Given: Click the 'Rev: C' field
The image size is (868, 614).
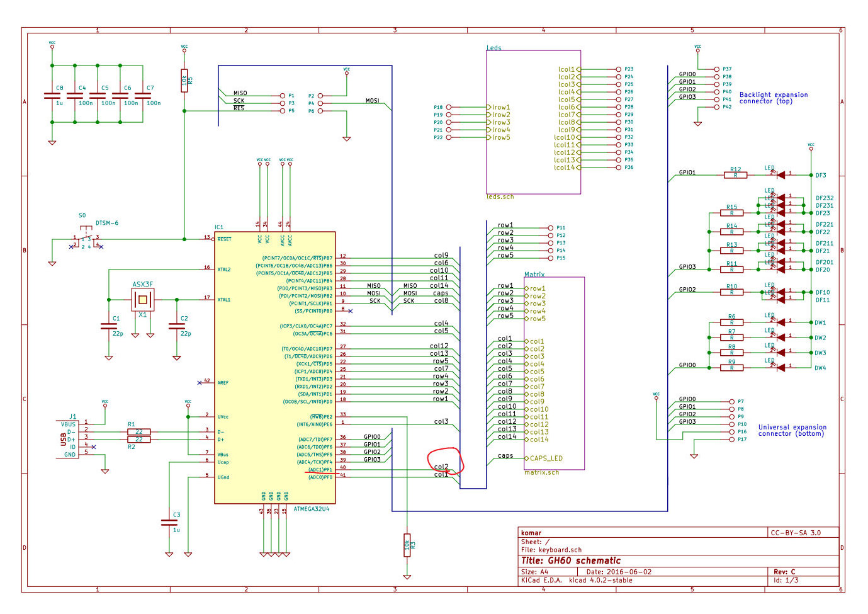Looking at the screenshot, I should point(784,572).
